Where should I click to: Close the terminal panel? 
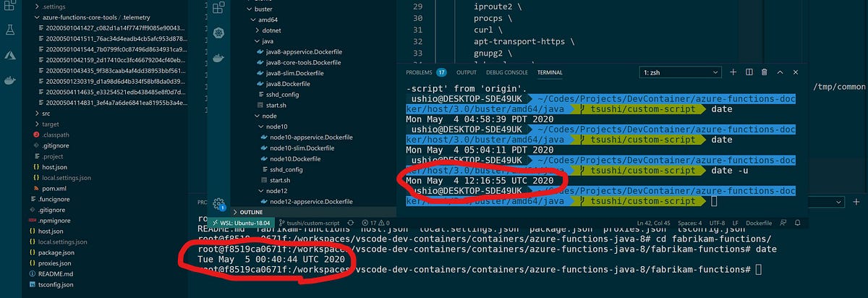[795, 72]
